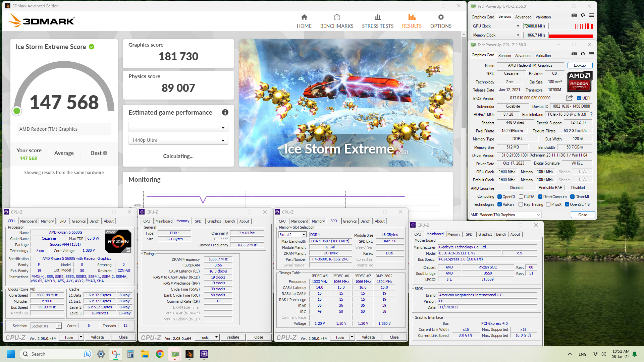Open the 3DMark taskbar icon
The height and width of the screenshot is (362, 644).
[x=190, y=354]
